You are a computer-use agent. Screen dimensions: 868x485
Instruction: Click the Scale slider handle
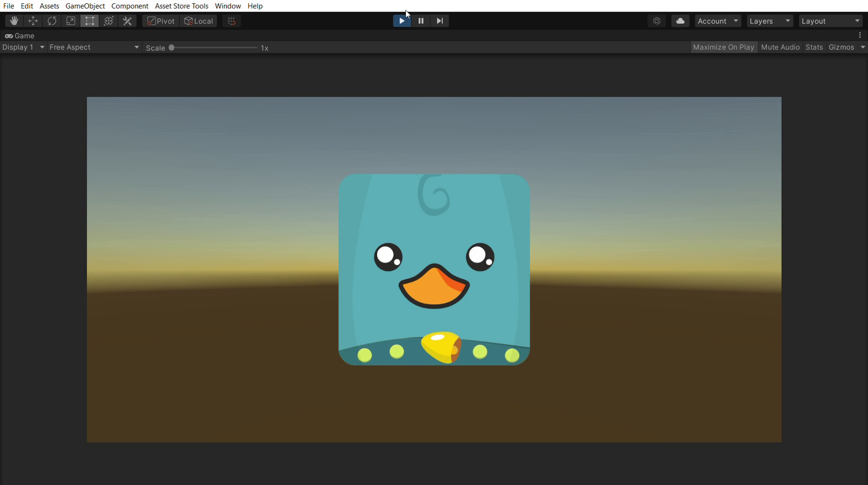(x=172, y=48)
